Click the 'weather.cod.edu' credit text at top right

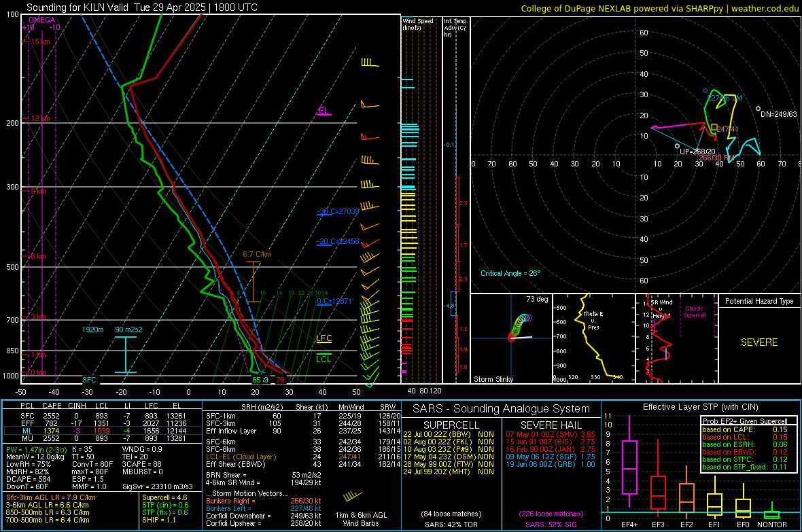click(x=765, y=8)
